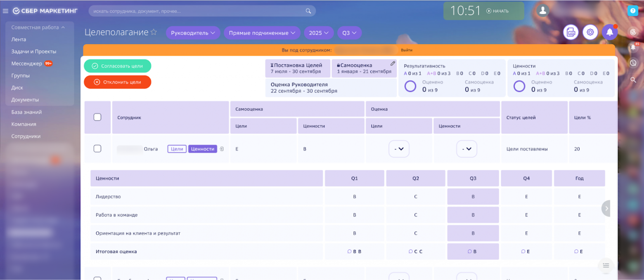Tick the select-all checkbox in table header
The height and width of the screenshot is (280, 644).
pos(97,117)
